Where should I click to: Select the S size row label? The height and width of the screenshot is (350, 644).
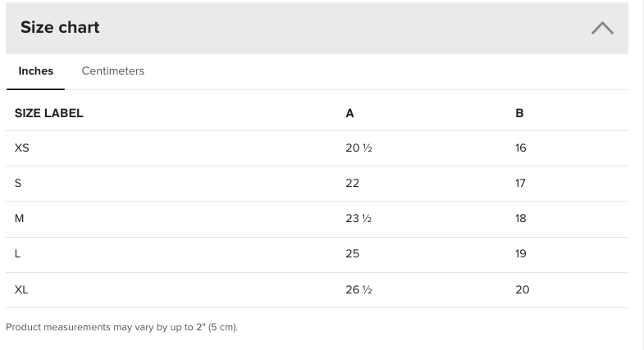18,184
